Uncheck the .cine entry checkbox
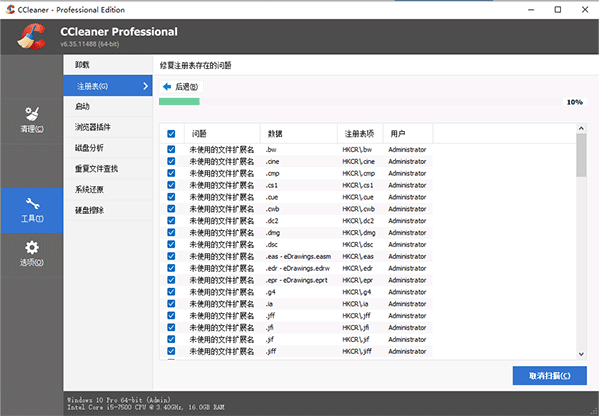The height and width of the screenshot is (416, 599). click(171, 161)
